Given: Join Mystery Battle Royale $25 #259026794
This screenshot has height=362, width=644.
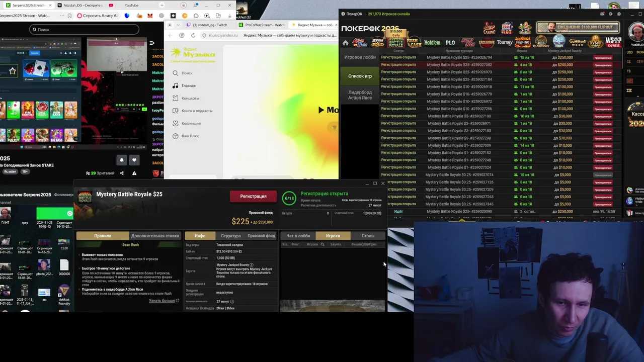Looking at the screenshot, I should pos(603,57).
